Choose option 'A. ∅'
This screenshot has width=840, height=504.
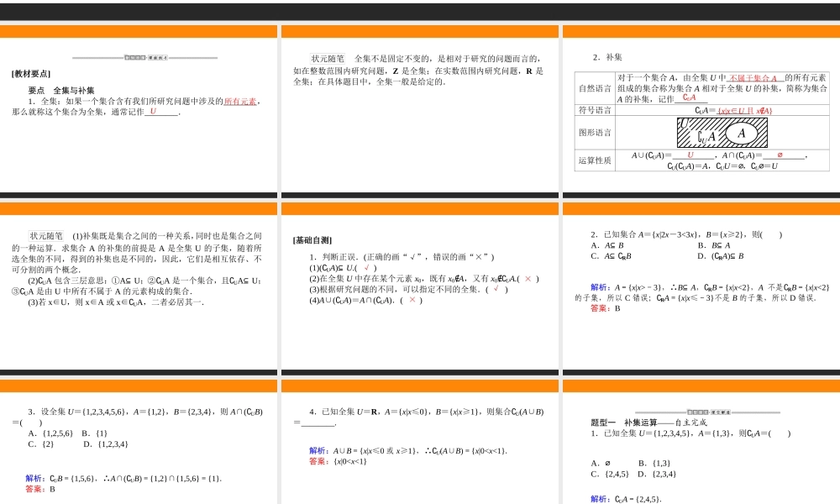[601, 464]
